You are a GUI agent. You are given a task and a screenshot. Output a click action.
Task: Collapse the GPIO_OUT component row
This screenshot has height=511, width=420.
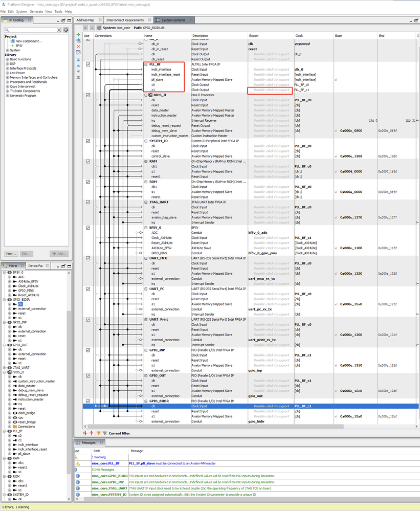[x=146, y=376]
